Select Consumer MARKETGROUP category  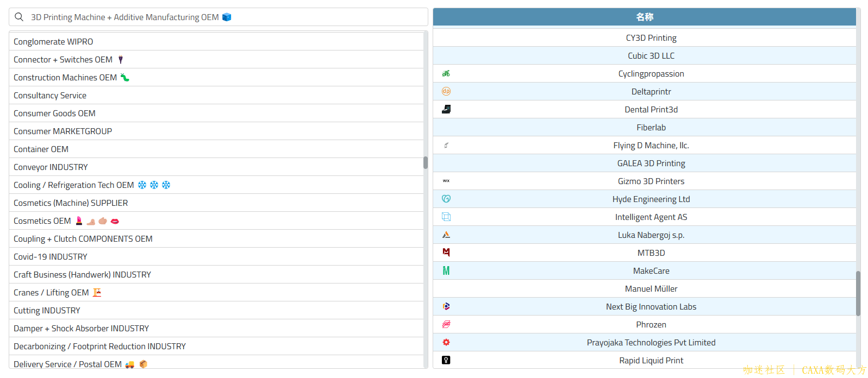216,131
